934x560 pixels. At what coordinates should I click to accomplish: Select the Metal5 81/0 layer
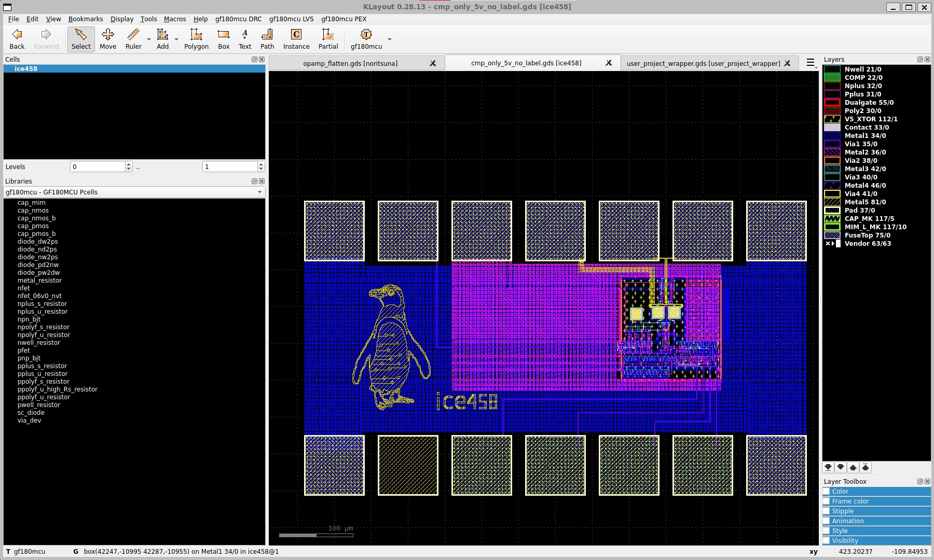coord(876,202)
